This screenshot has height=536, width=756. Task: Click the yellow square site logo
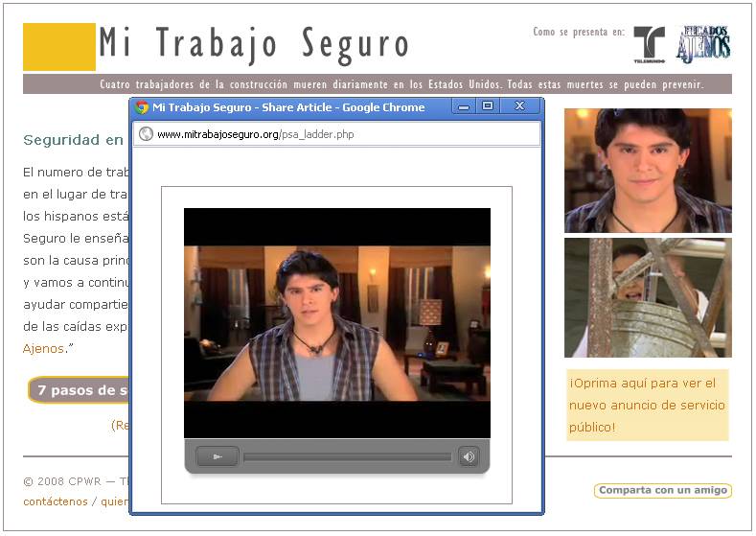[59, 47]
